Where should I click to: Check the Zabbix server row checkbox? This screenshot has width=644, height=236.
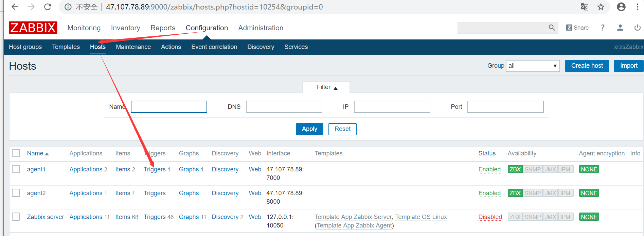click(x=16, y=217)
